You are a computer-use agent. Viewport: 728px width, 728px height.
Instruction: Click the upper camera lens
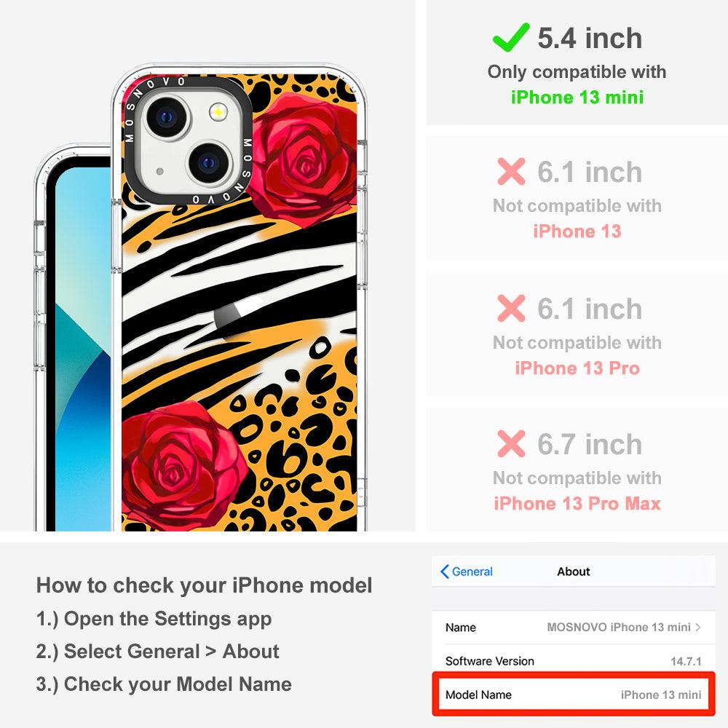coord(166,116)
